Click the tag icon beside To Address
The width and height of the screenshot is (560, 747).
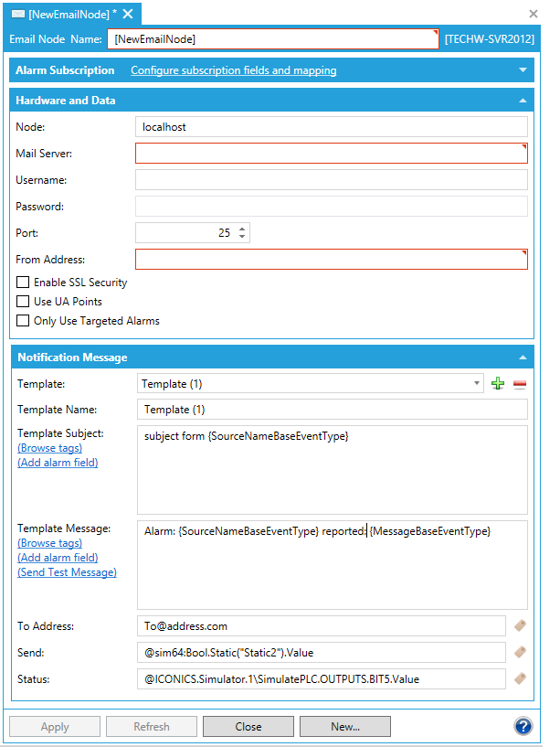click(x=521, y=626)
